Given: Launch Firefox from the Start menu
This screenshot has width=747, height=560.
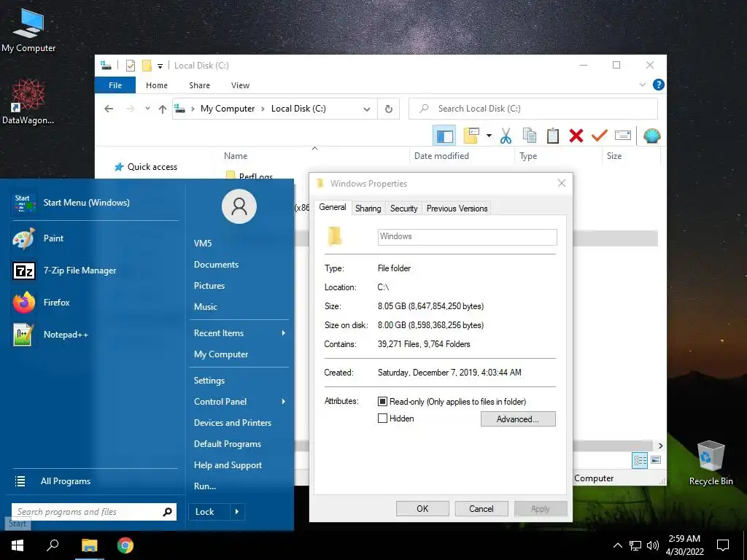Looking at the screenshot, I should [x=94, y=303].
